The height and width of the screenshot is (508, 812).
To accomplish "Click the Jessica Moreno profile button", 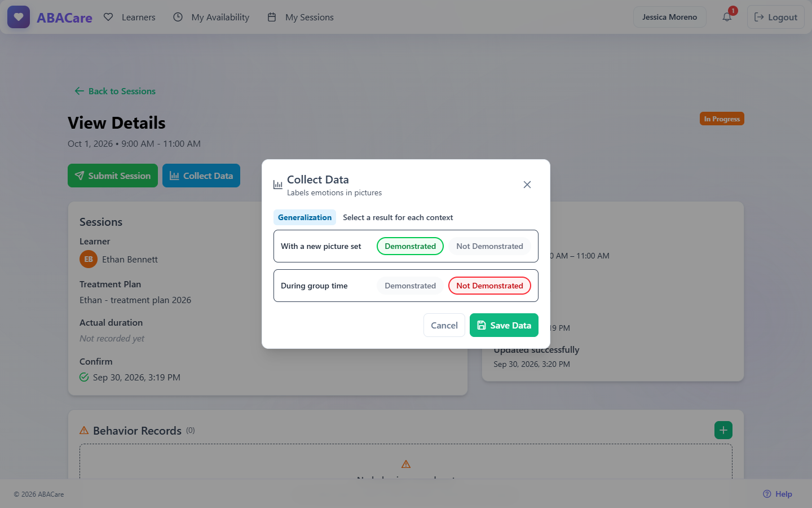I will click(x=669, y=17).
